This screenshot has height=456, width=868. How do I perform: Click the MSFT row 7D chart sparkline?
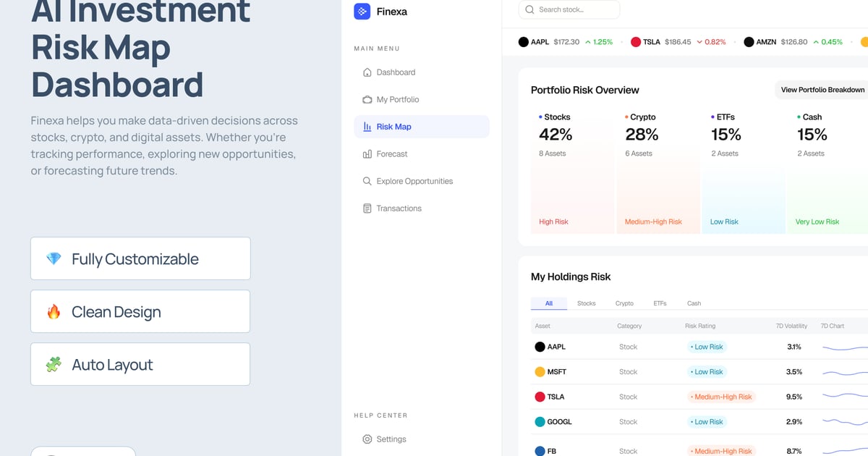[845, 372]
